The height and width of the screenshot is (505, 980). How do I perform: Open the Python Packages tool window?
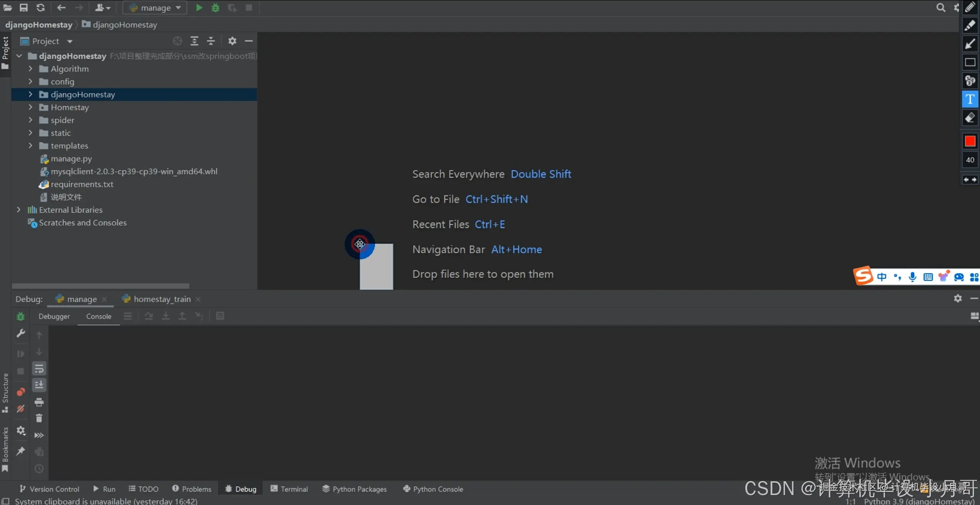(355, 489)
